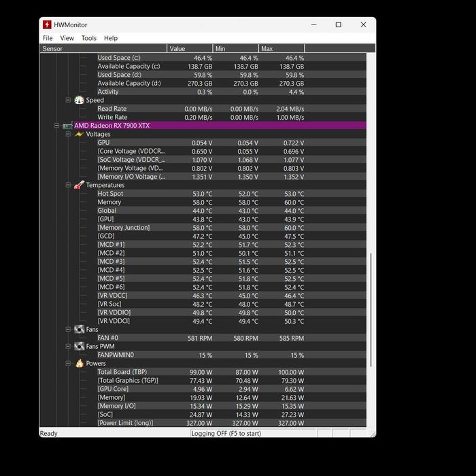
Task: Click the AMD Radeon graphics card icon
Action: pyautogui.click(x=67, y=126)
